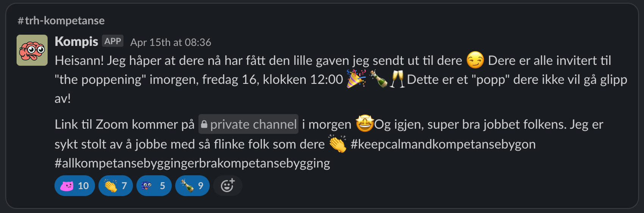This screenshot has height=213, width=644.
Task: Toggle the clapping hands reaction with 7
Action: [116, 186]
